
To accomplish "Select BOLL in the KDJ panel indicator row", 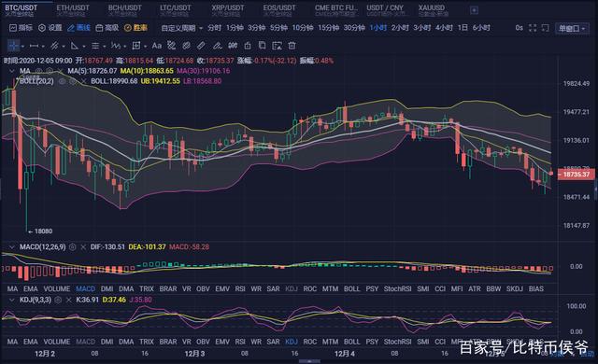I will pyautogui.click(x=351, y=342).
